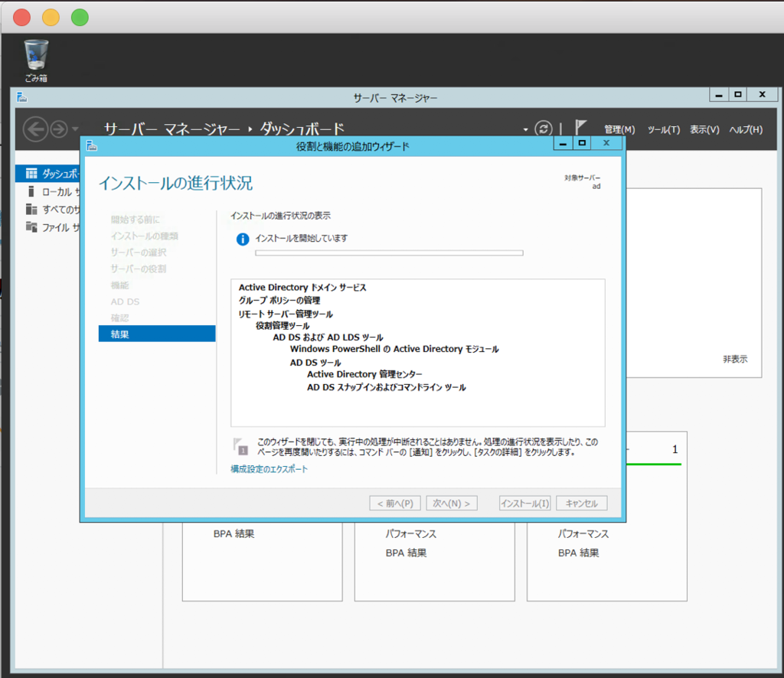Viewport: 784px width, 678px height.
Task: Maximize the サーバー マネージャー window
Action: pos(737,94)
